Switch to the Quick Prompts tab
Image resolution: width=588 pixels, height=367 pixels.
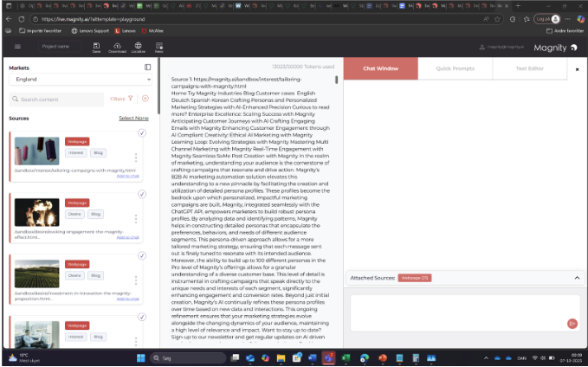coord(454,68)
